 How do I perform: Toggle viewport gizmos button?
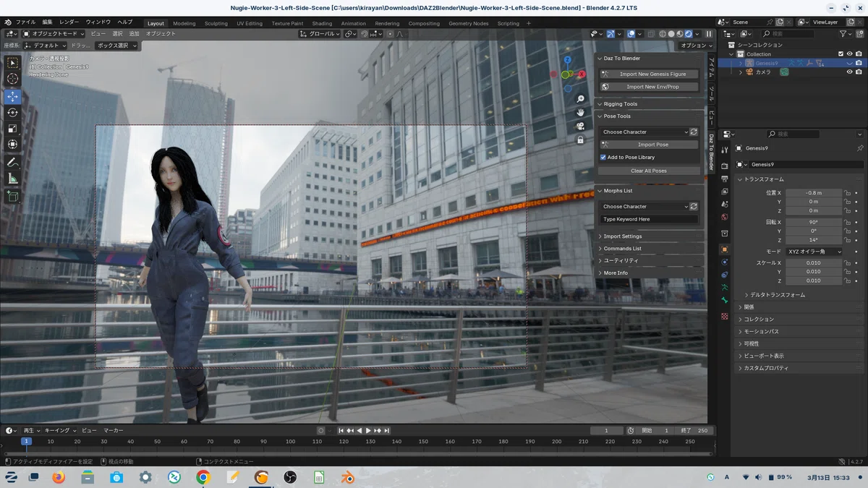pyautogui.click(x=611, y=34)
